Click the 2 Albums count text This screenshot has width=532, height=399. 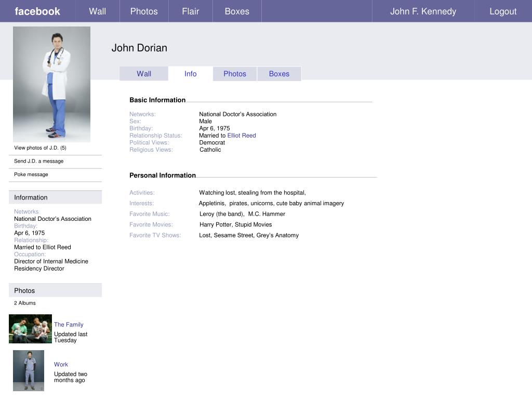[x=25, y=303]
